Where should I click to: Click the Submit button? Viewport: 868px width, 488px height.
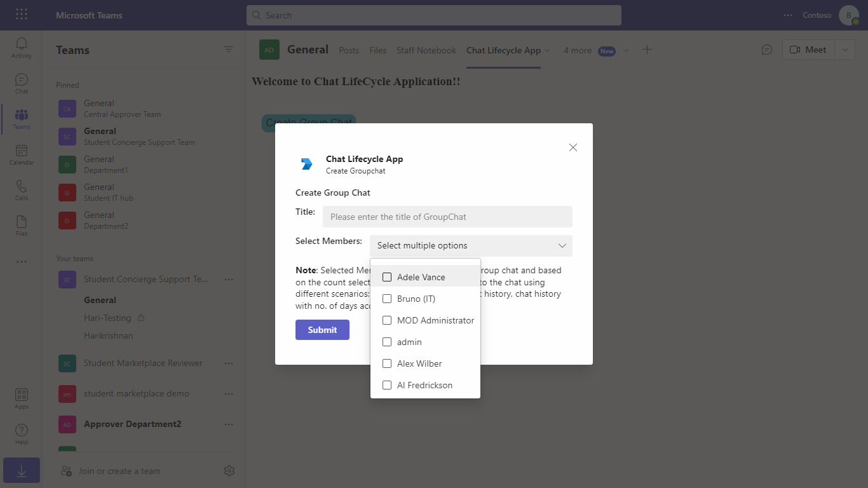click(322, 330)
